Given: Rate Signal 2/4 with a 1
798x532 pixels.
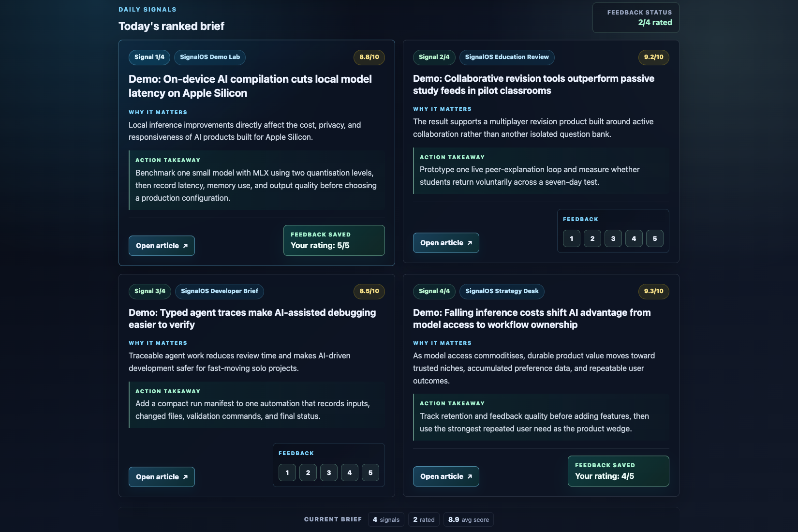Looking at the screenshot, I should [x=572, y=238].
